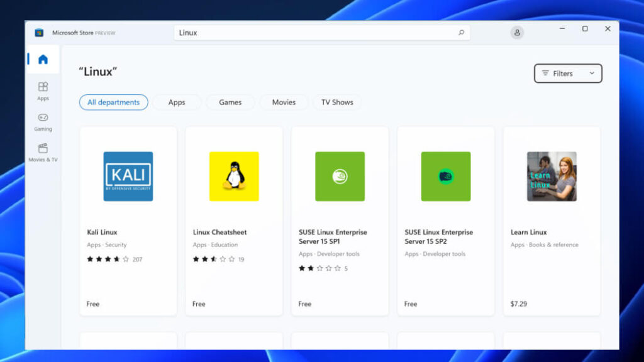Expand the Filters dropdown
This screenshot has width=644, height=362.
pos(568,74)
